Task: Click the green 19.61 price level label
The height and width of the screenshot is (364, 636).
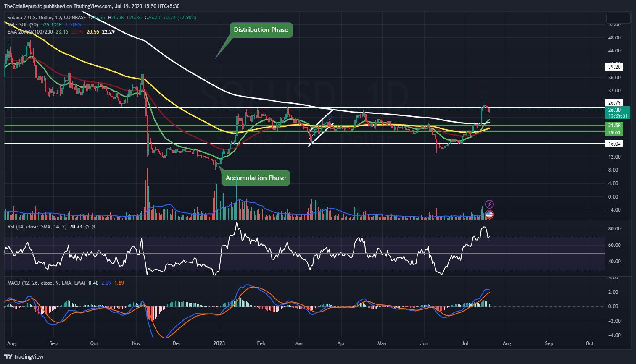Action: click(x=614, y=133)
